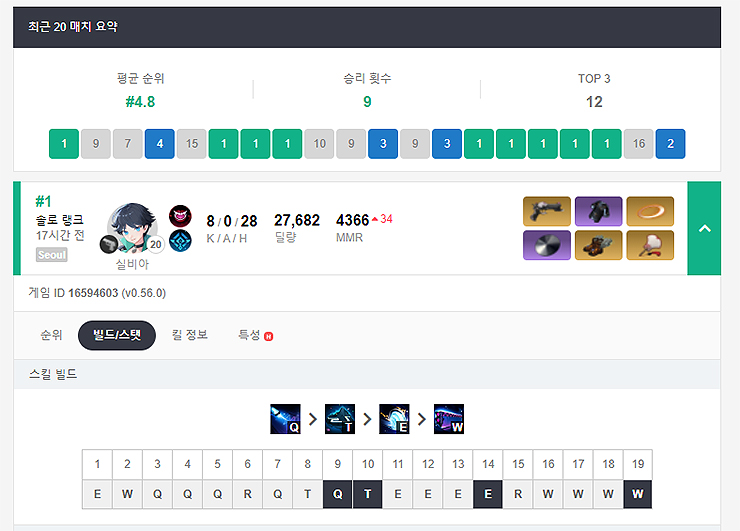The height and width of the screenshot is (531, 740).
Task: Click the Seoul server tag
Action: [x=52, y=255]
